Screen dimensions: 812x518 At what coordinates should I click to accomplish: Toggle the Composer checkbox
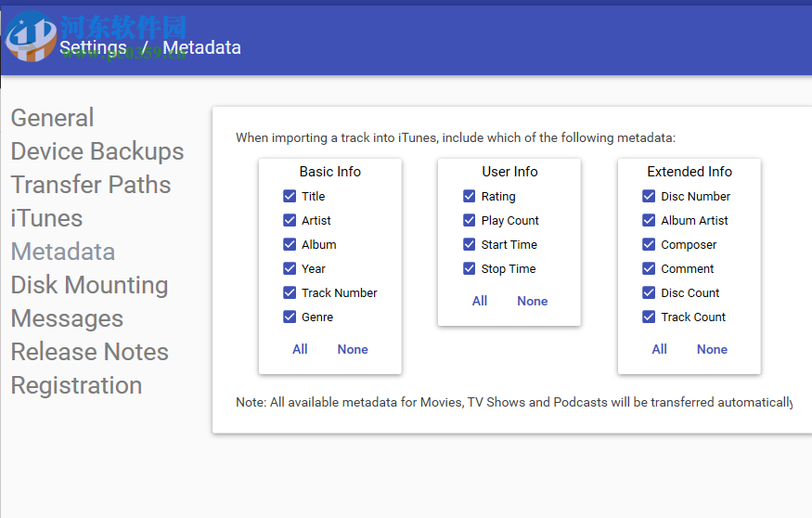[649, 245]
